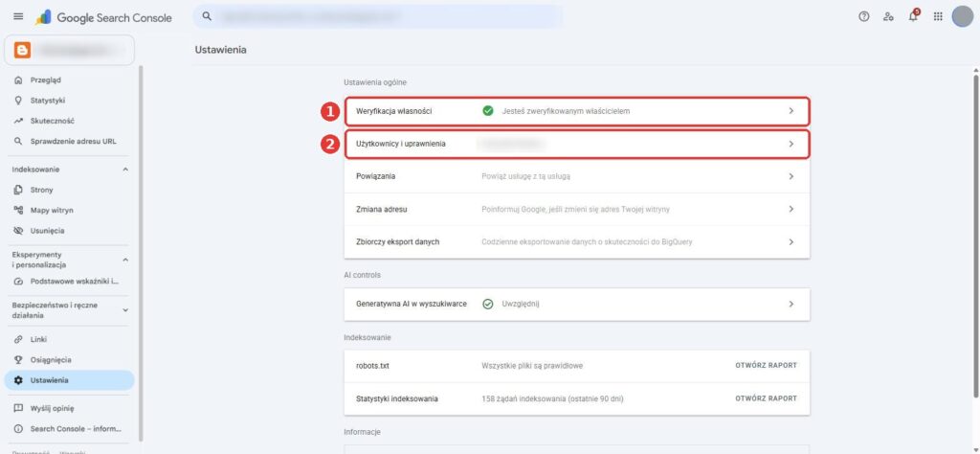The height and width of the screenshot is (454, 980).
Task: Click the Ustawienia gear icon
Action: (x=18, y=380)
